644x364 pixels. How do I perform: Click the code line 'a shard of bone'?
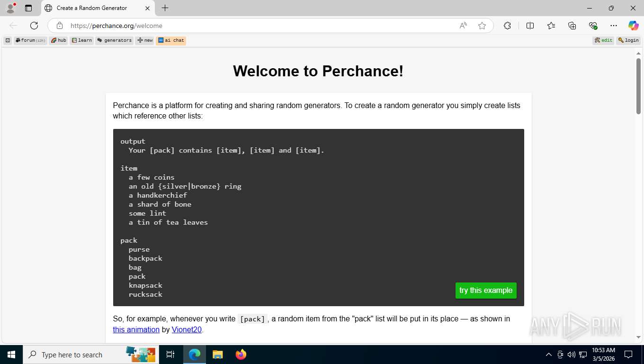(x=160, y=204)
